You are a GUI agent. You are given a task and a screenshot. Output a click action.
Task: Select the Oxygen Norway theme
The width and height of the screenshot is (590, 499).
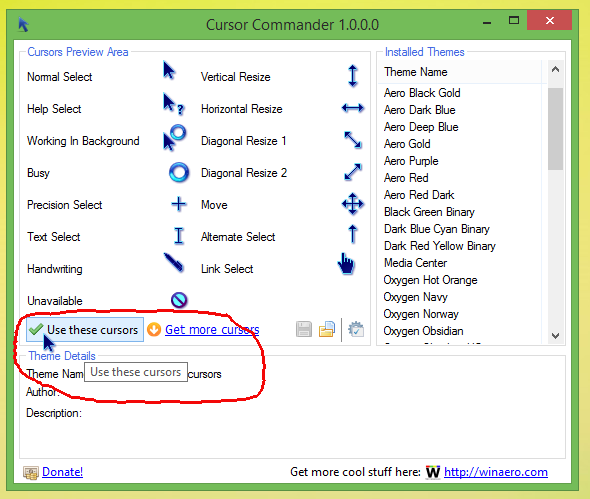421,314
